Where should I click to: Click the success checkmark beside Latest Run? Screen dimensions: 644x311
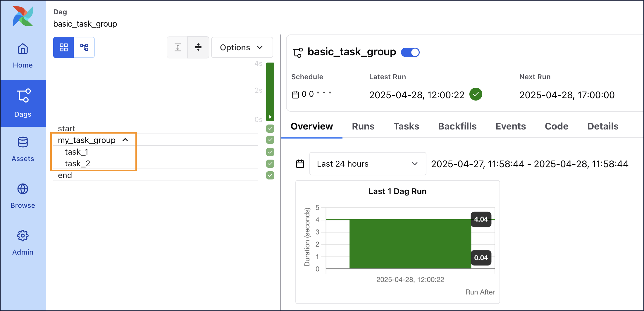476,94
